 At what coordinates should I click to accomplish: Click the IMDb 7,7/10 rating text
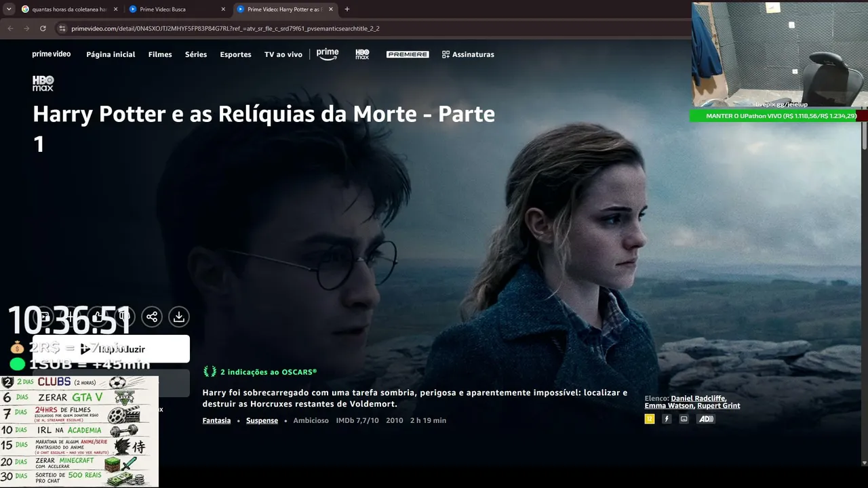[x=357, y=421]
